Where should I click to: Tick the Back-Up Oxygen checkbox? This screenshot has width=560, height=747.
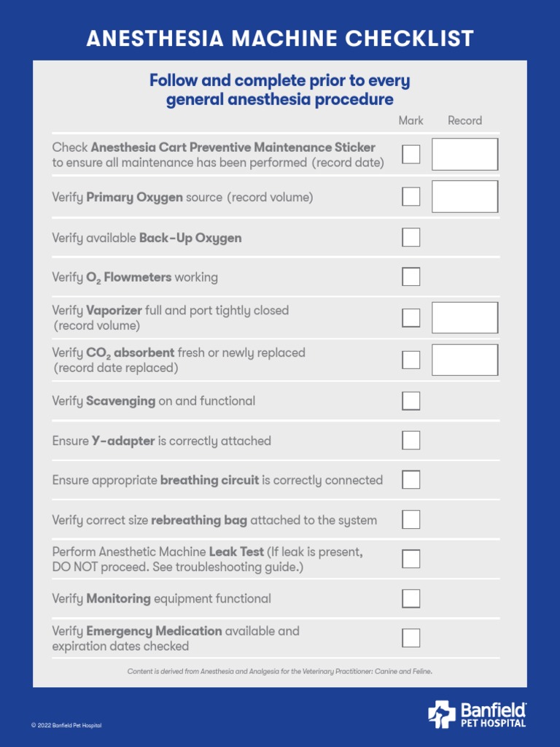coord(411,238)
